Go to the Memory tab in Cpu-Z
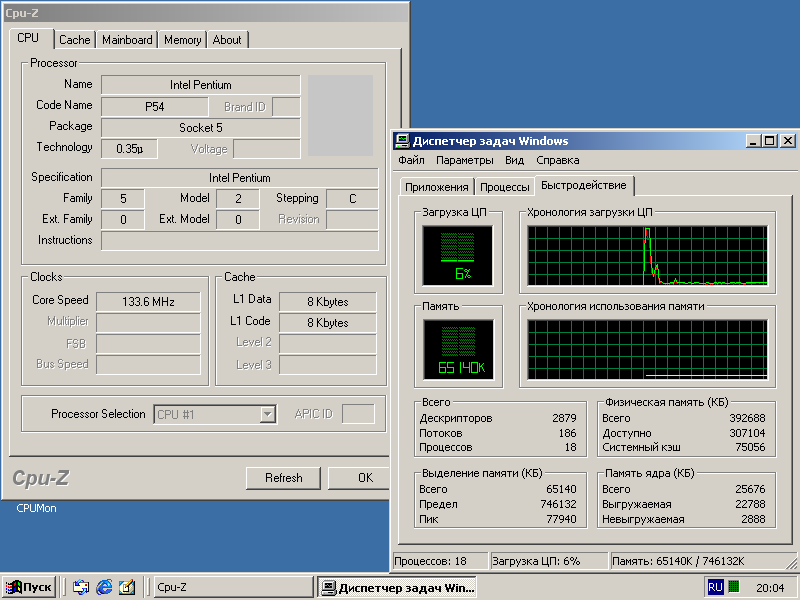This screenshot has width=800, height=600. pos(182,40)
